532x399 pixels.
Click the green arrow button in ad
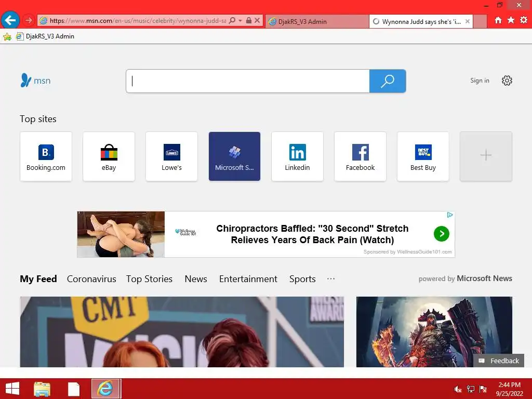[x=442, y=234]
